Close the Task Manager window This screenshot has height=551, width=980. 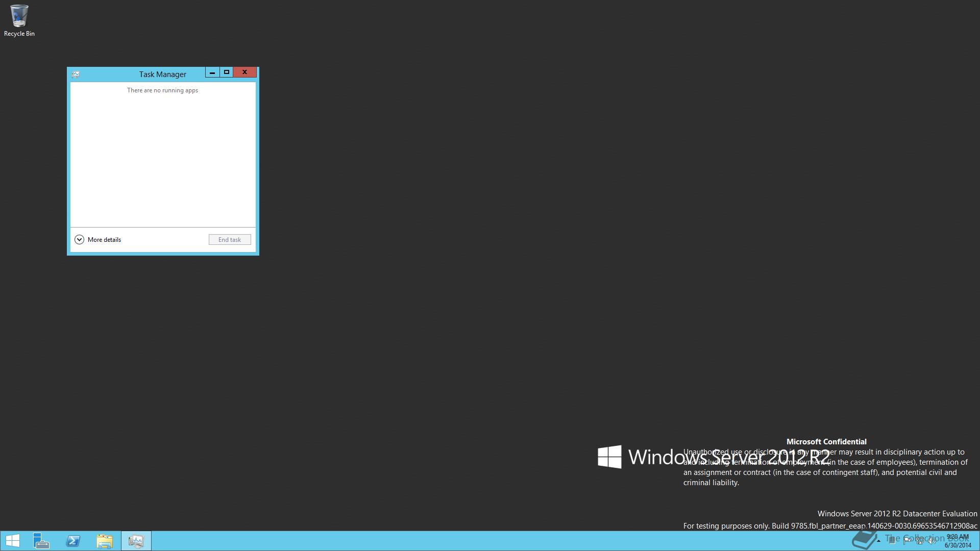[245, 72]
